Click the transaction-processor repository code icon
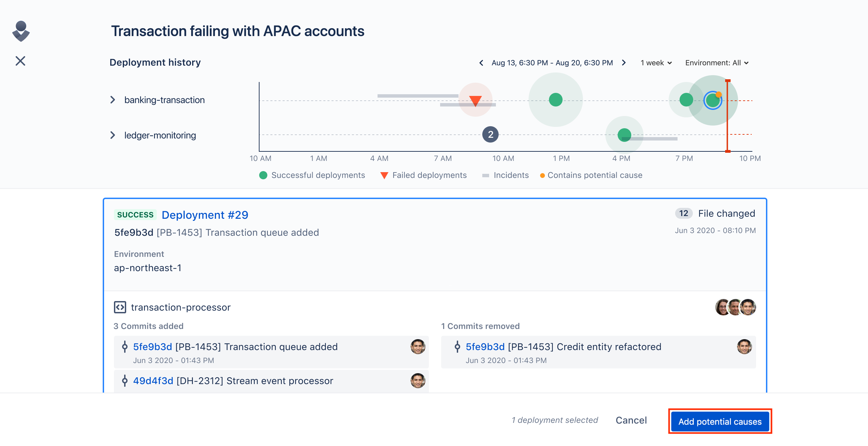 120,307
